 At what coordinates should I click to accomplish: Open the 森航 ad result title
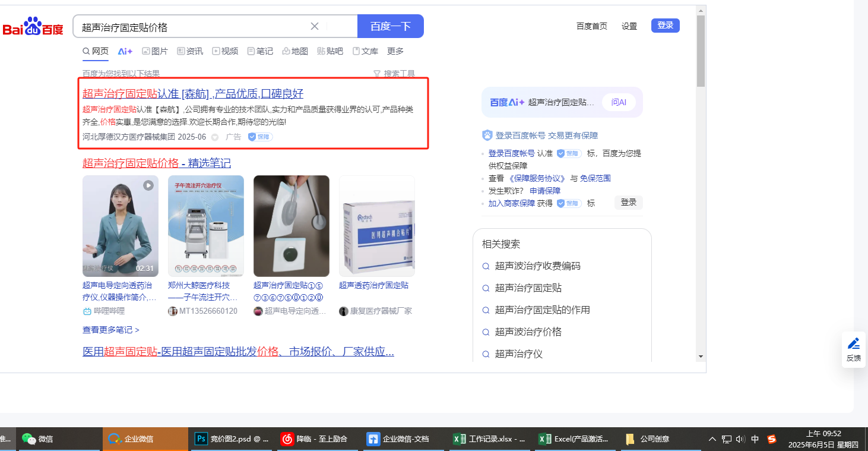193,93
